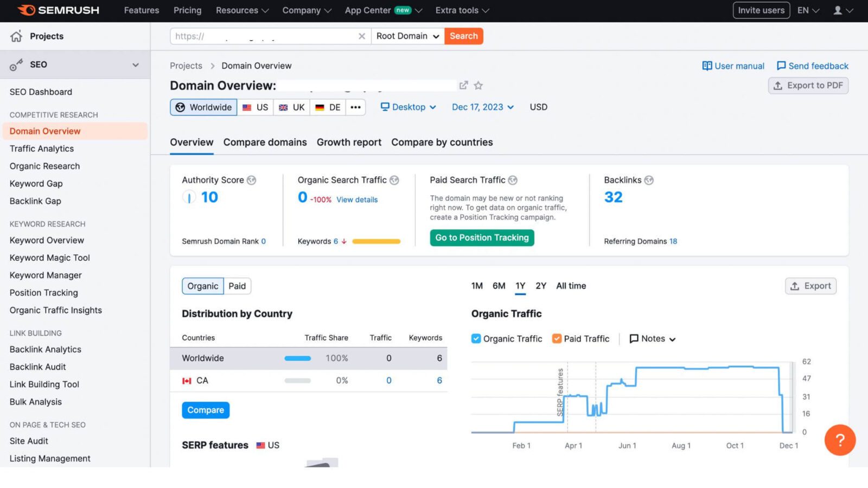Click the Send feedback icon
Image resolution: width=868 pixels, height=488 pixels.
pos(781,66)
